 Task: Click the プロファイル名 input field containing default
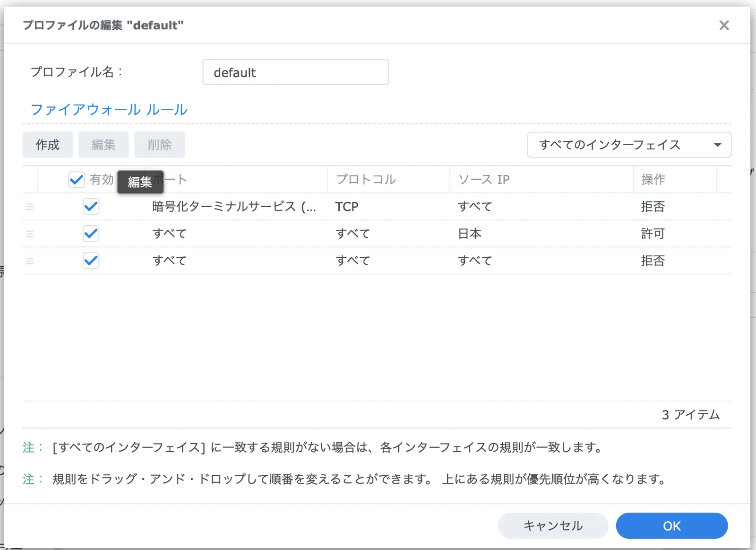pos(296,72)
